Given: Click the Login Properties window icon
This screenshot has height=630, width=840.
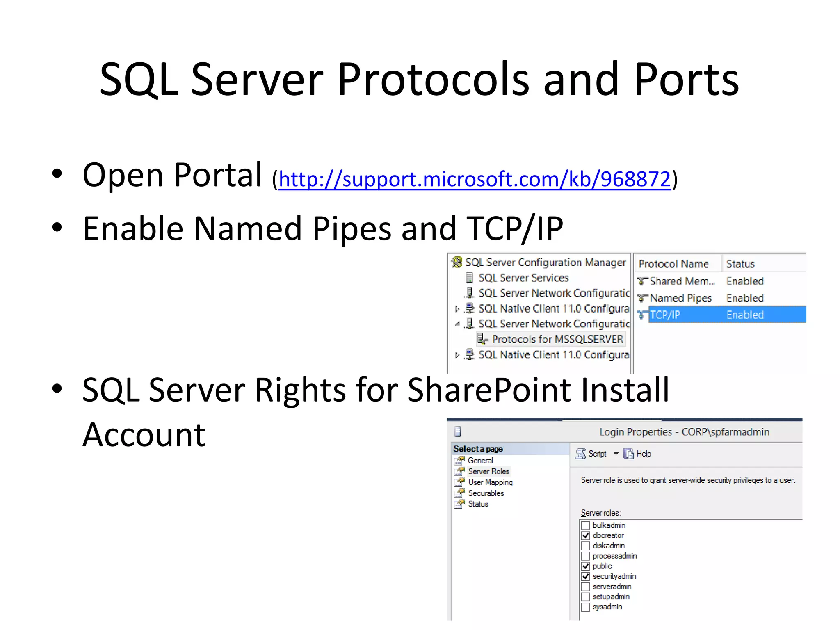Looking at the screenshot, I should (458, 431).
